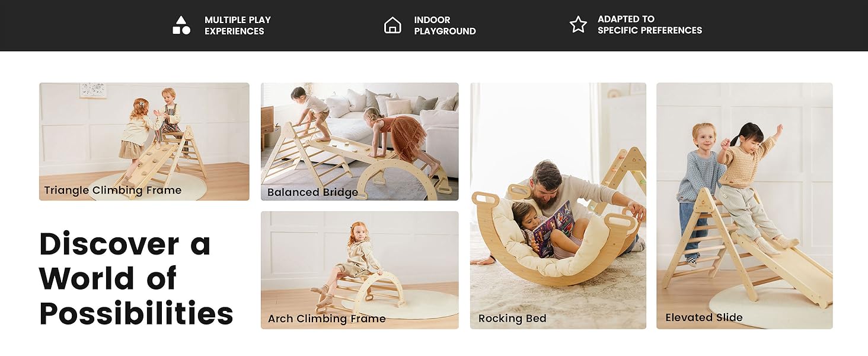868x356 pixels.
Task: Open the Triangle Climbing Frame photo
Action: (x=144, y=141)
